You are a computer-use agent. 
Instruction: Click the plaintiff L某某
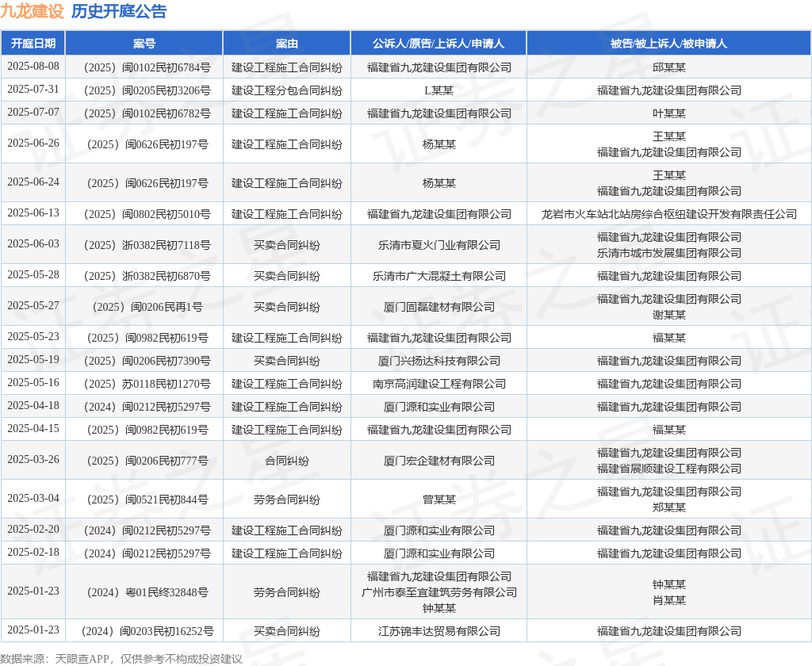click(x=439, y=90)
